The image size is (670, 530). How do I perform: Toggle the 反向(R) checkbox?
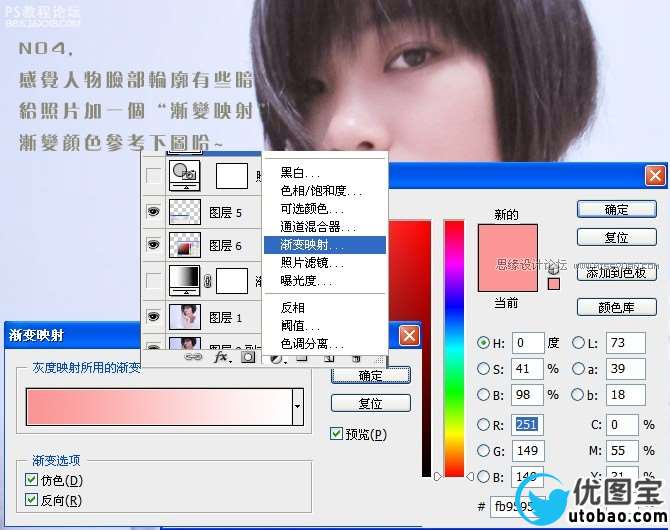click(31, 499)
